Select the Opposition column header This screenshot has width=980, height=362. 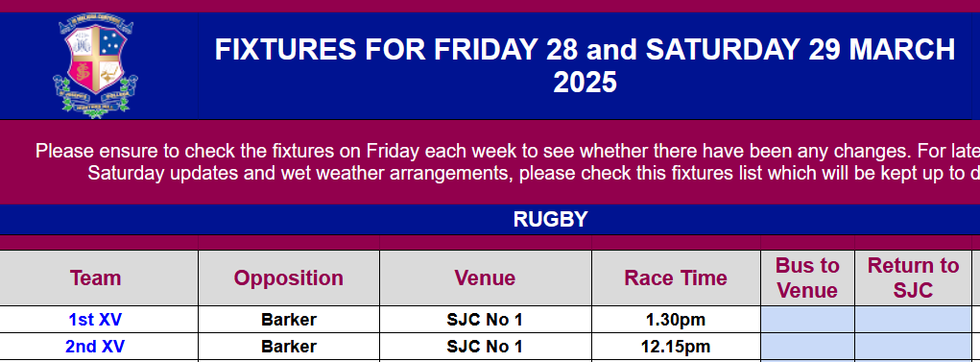click(x=289, y=278)
